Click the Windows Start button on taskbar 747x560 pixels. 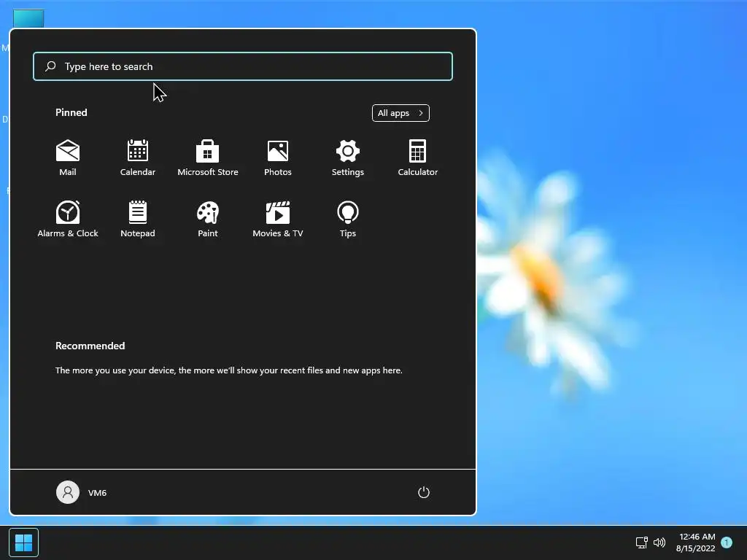point(23,542)
